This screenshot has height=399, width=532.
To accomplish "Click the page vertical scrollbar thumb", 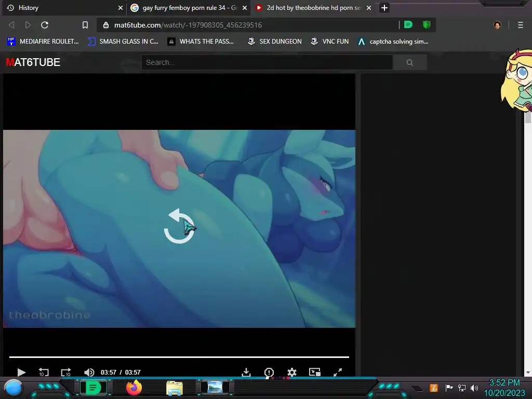I will [x=528, y=117].
